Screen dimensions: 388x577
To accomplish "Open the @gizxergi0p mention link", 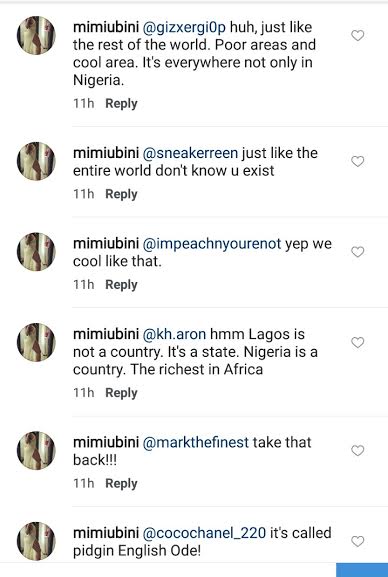I will pyautogui.click(x=184, y=28).
